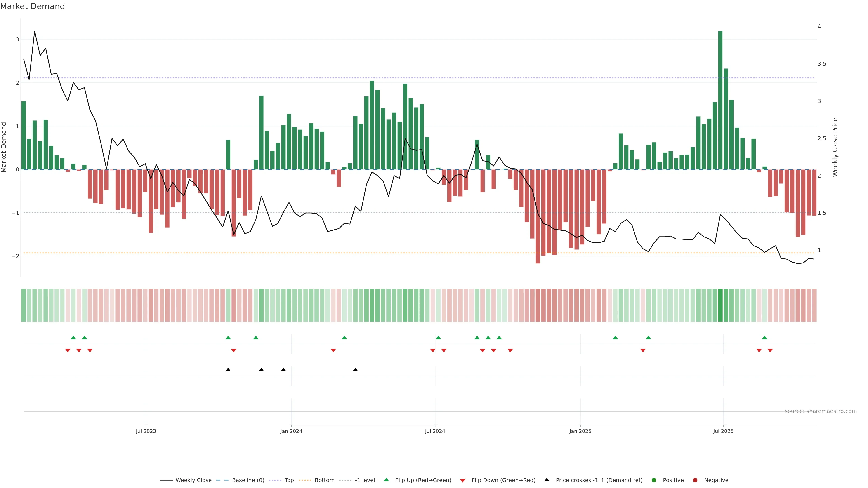Click the Weekly Close Price axis title
Screen dimensions: 868x488
pos(835,147)
